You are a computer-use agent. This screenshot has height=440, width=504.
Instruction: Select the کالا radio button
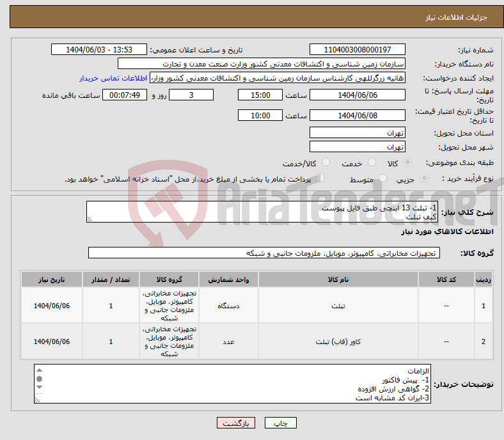point(407,162)
